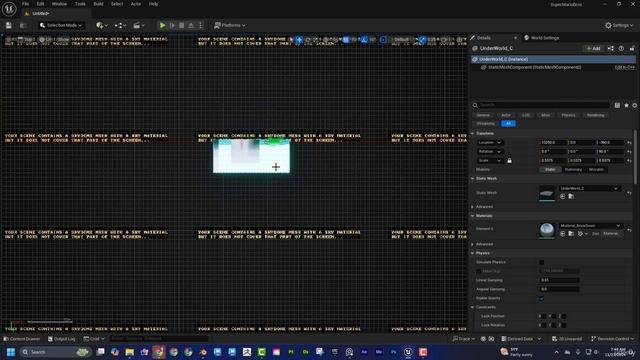Toggle Lock Rotation Z checkbox

[563, 325]
